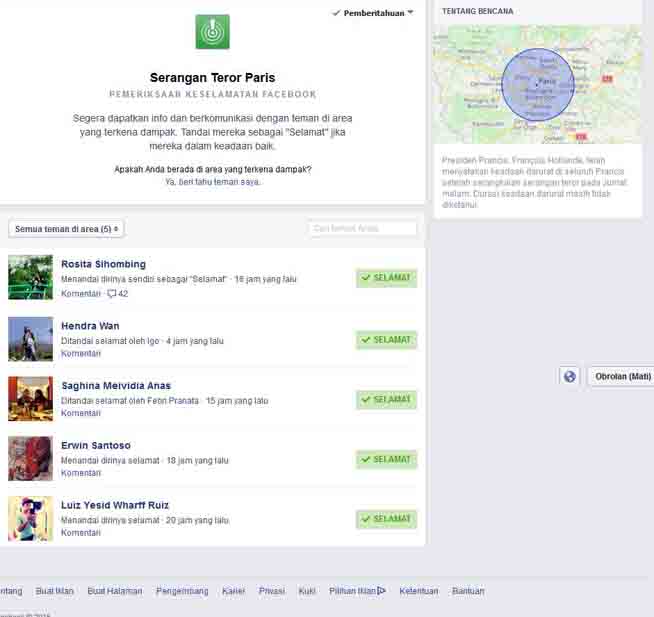Click Komentari under Erwin Santoso
Screen dimensions: 654x617
tap(81, 473)
